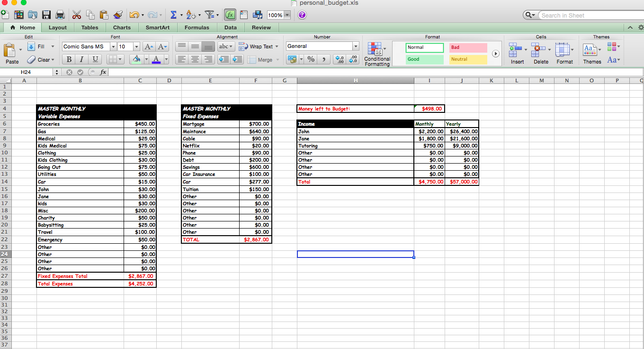Expand the Wrap Text dropdown arrow
644x349 pixels.
click(x=277, y=46)
